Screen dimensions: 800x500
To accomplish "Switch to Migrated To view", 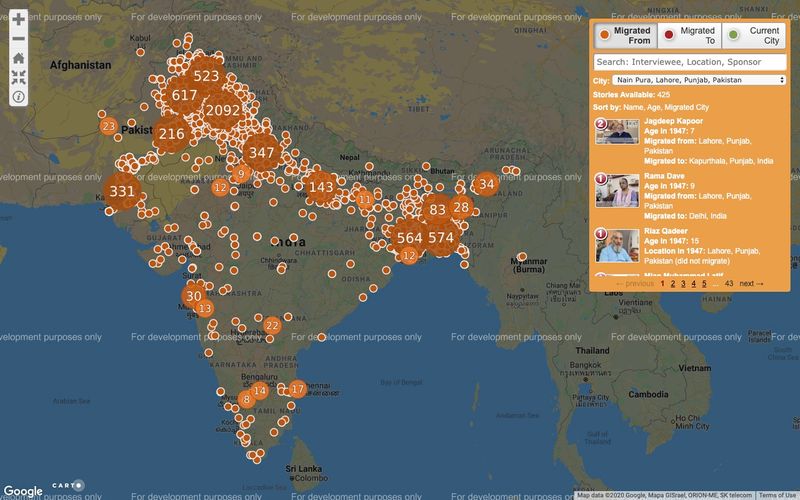I will (x=690, y=35).
